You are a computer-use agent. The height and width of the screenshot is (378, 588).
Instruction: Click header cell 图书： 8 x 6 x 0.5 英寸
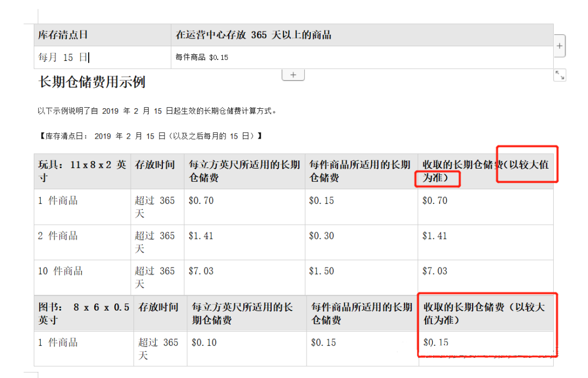pyautogui.click(x=84, y=313)
